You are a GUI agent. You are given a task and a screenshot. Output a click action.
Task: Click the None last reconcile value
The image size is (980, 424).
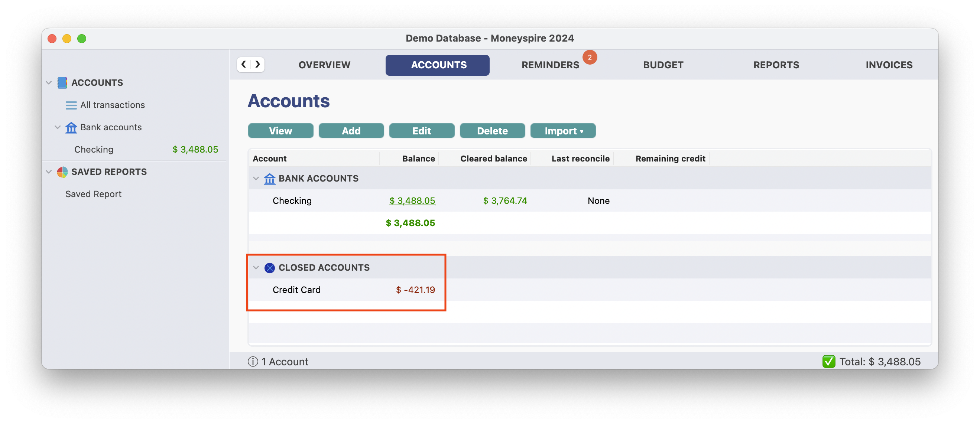[598, 201]
